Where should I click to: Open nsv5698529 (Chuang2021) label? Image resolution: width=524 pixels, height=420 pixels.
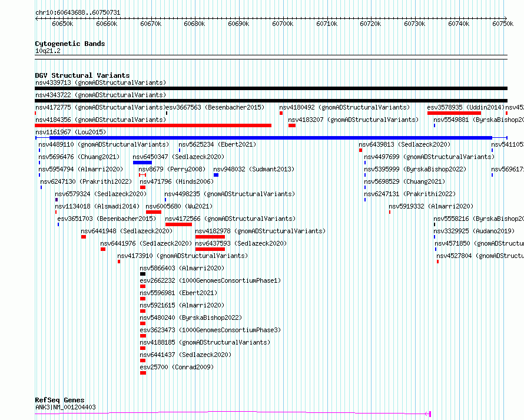tap(404, 181)
